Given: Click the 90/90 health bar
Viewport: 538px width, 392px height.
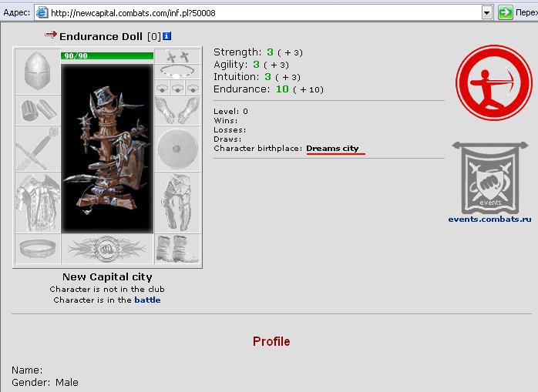Looking at the screenshot, I should tap(107, 55).
